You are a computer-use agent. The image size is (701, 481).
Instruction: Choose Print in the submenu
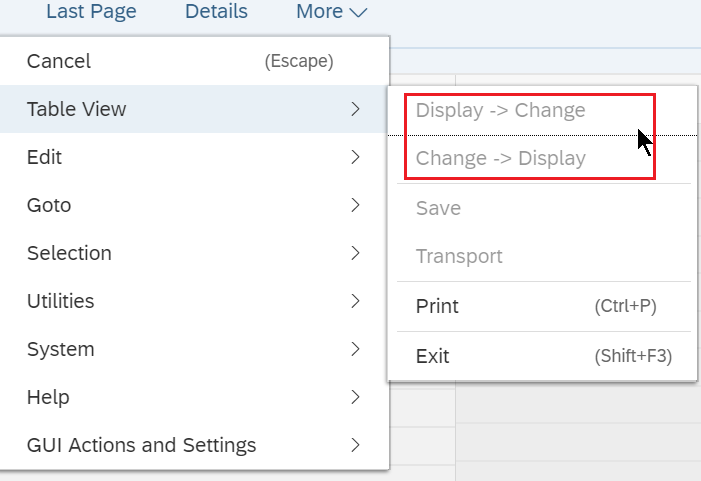pos(542,306)
